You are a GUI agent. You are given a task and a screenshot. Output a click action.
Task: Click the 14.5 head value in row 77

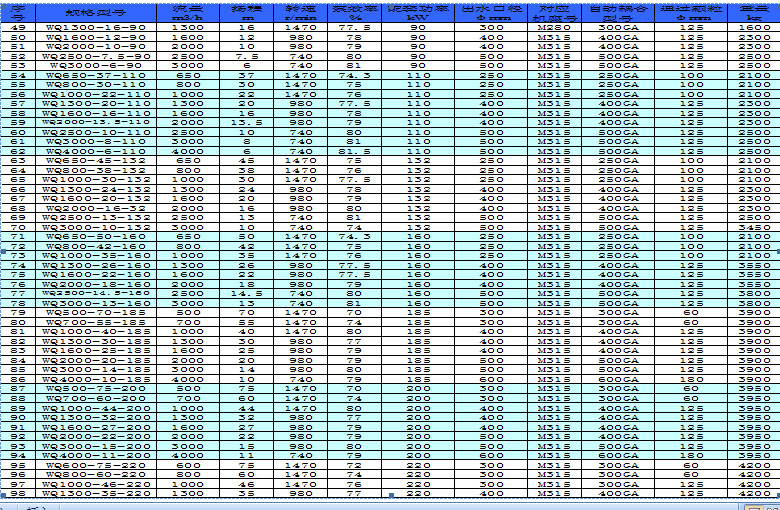click(x=247, y=294)
